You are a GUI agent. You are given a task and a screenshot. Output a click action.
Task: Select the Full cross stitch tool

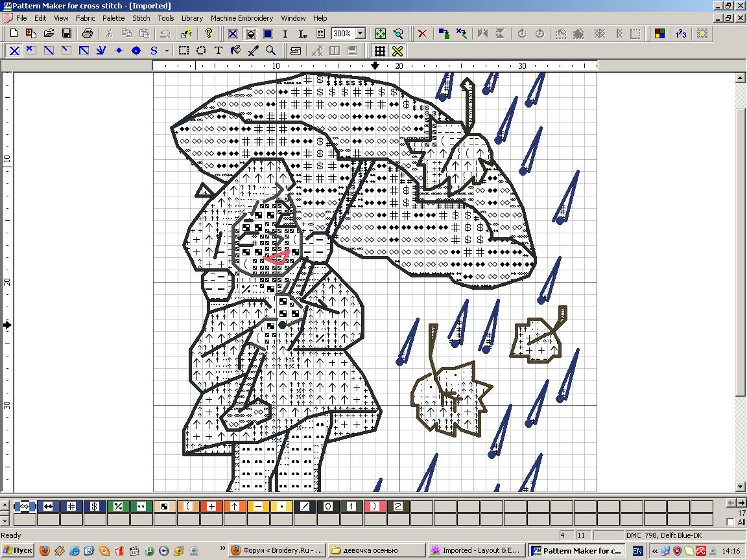(x=14, y=51)
